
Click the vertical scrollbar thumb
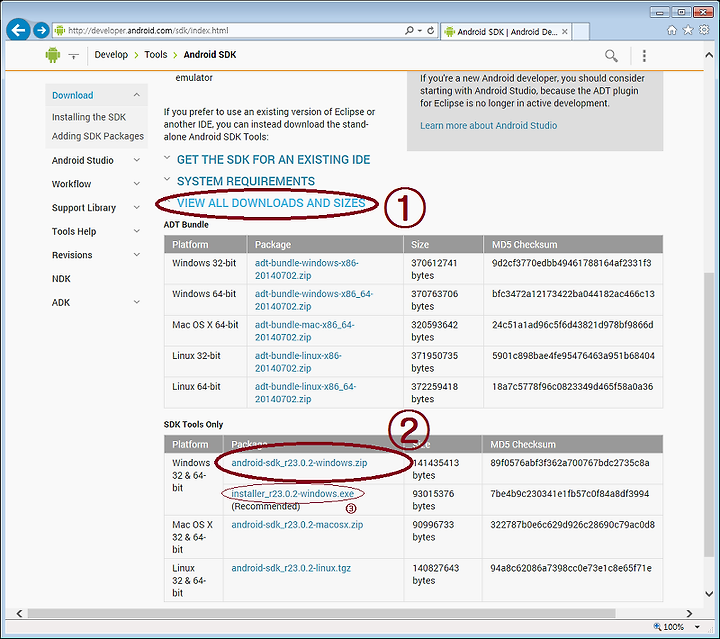pyautogui.click(x=709, y=415)
